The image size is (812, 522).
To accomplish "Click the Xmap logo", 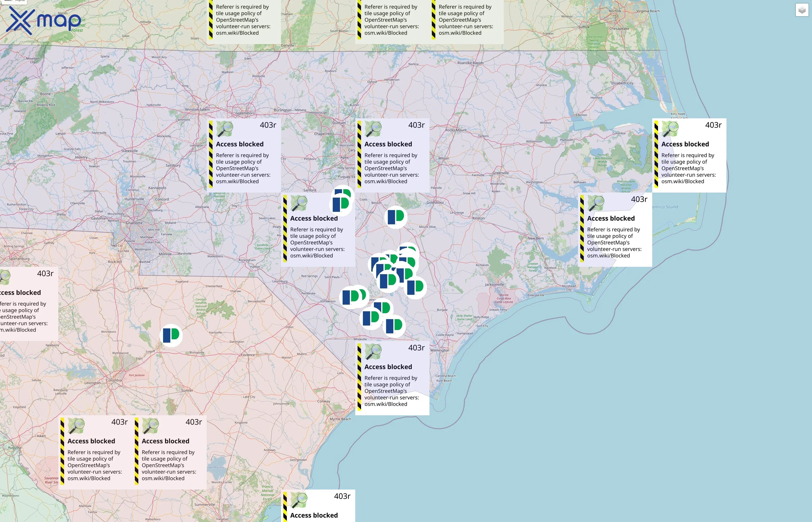I will [44, 21].
